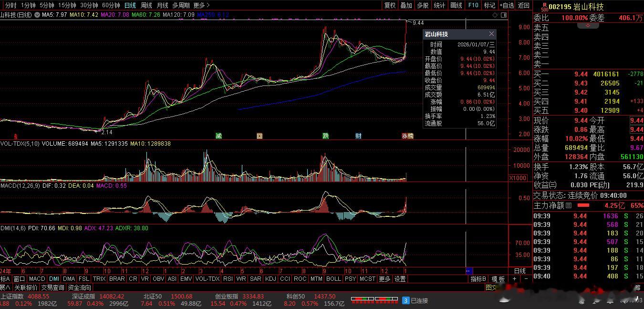644x309 pixels.
Task: Switch chart to 分时 view
Action: pos(10,5)
